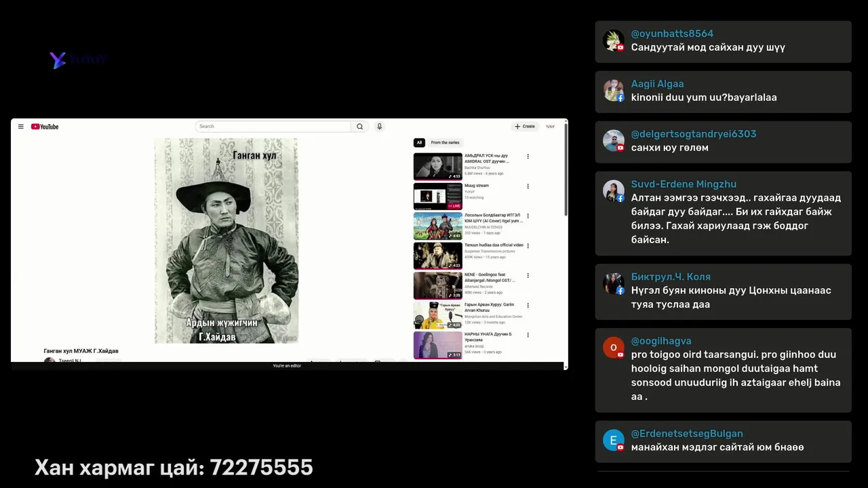Click the You're an editor notice
Screen dimensions: 868x488
[x=287, y=366]
